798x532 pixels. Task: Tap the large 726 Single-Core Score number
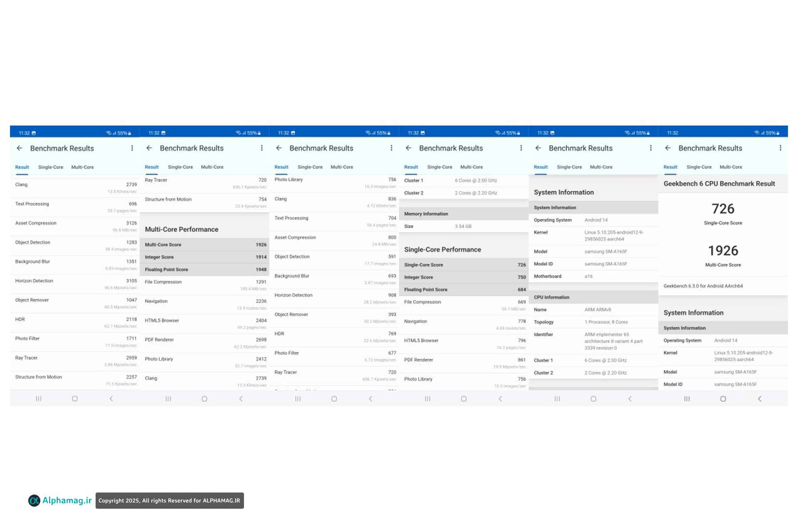723,209
